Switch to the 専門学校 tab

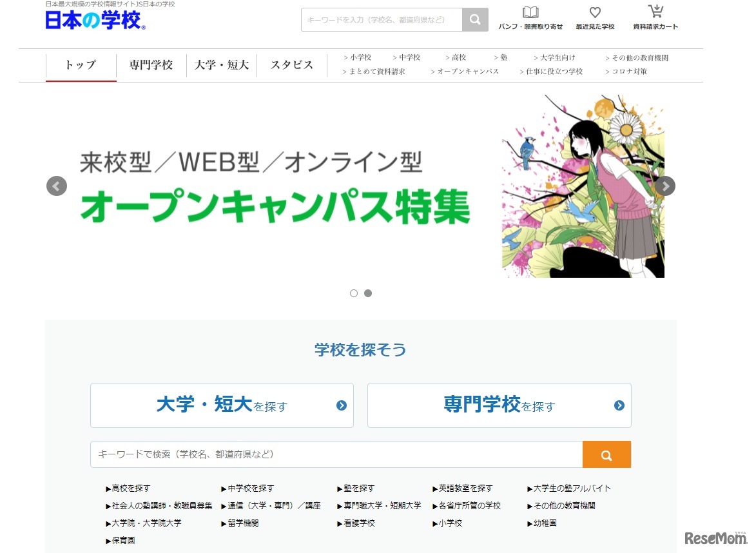point(151,65)
